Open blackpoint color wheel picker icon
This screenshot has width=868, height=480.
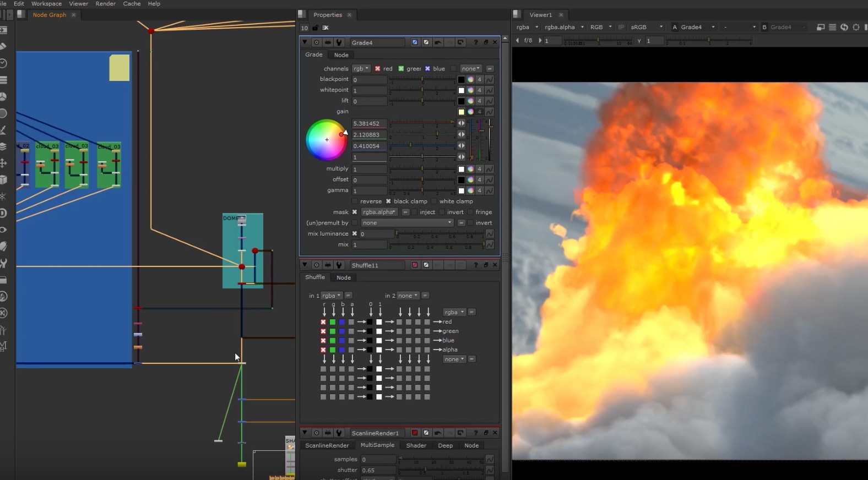[x=470, y=79]
